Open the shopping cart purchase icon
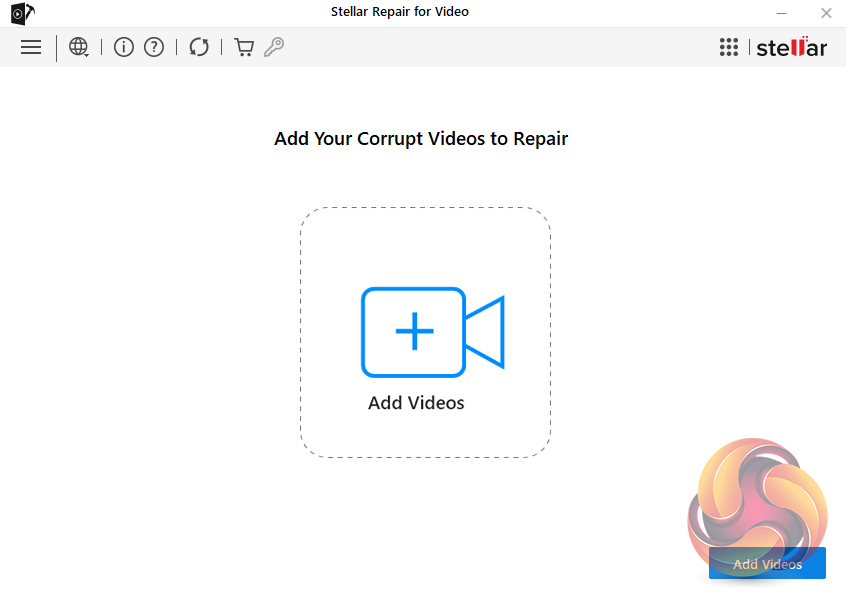Viewport: 848px width, 596px height. [244, 47]
